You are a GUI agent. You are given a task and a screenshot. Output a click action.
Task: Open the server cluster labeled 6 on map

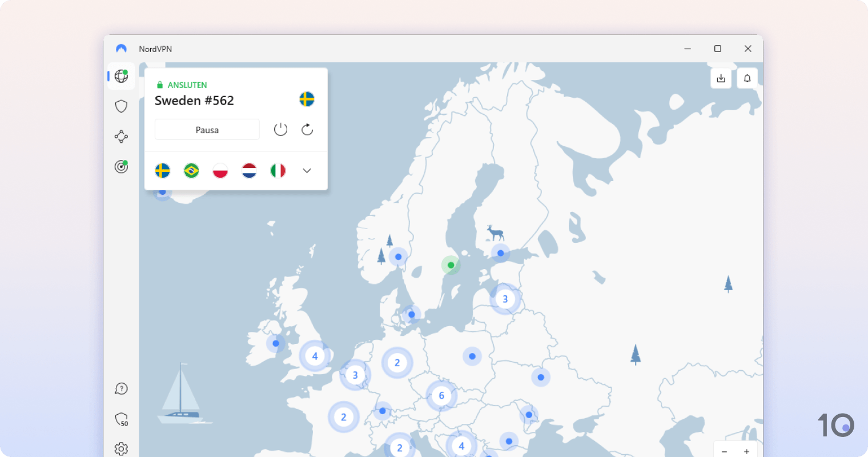441,395
